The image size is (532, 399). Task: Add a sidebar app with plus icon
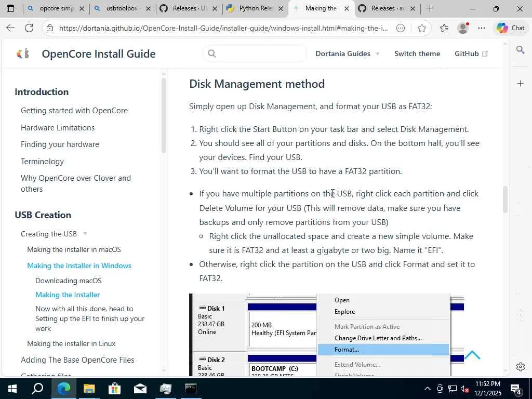point(520,84)
